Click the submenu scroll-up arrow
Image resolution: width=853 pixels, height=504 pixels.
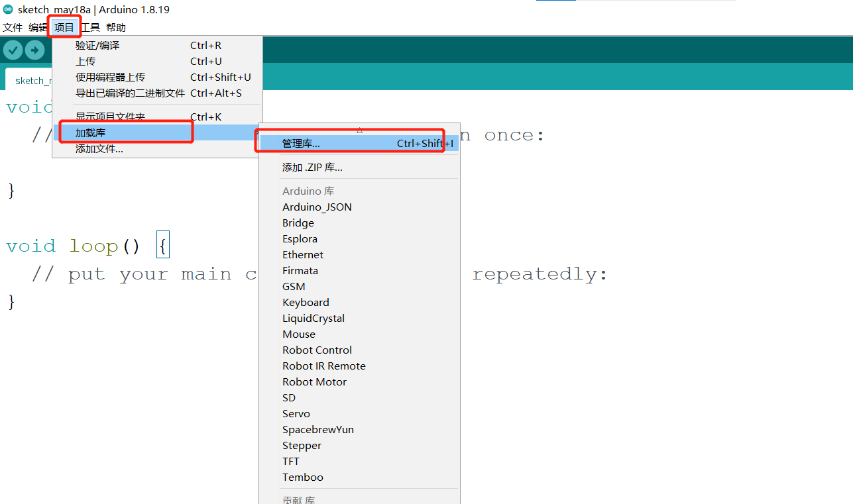[x=359, y=130]
